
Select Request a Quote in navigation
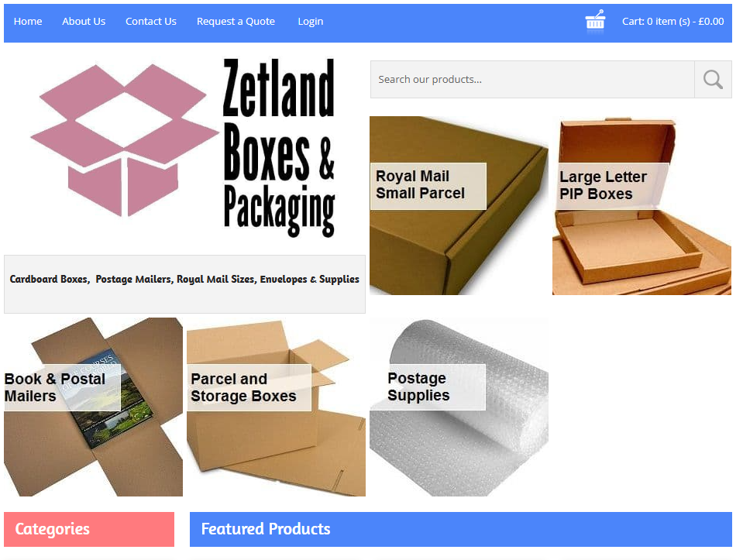[236, 22]
